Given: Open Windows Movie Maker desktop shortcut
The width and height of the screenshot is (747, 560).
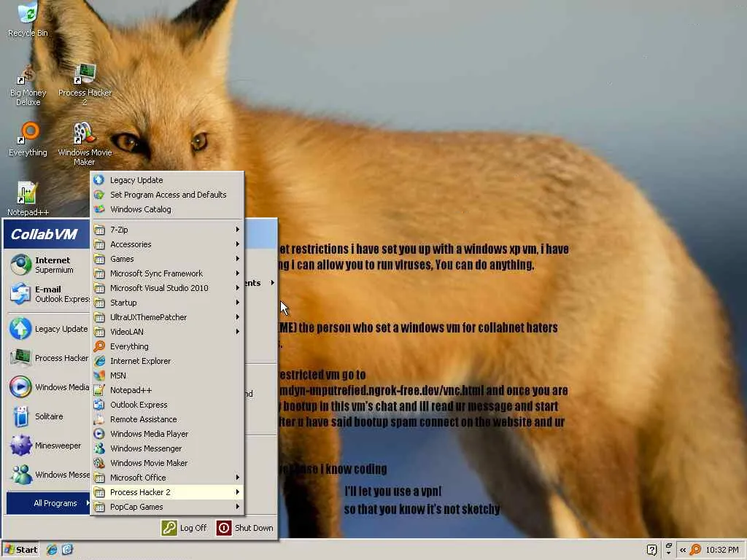Looking at the screenshot, I should 85,145.
